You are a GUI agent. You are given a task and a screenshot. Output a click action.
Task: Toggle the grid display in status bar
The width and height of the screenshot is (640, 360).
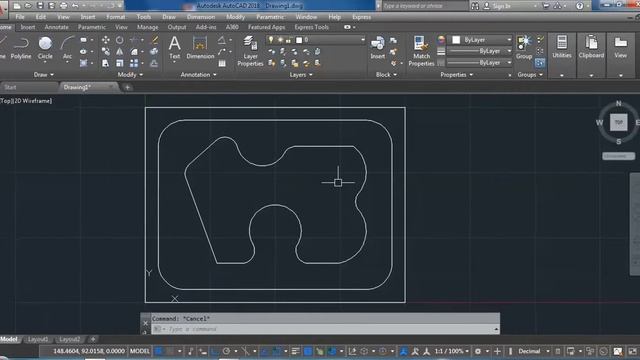click(159, 351)
